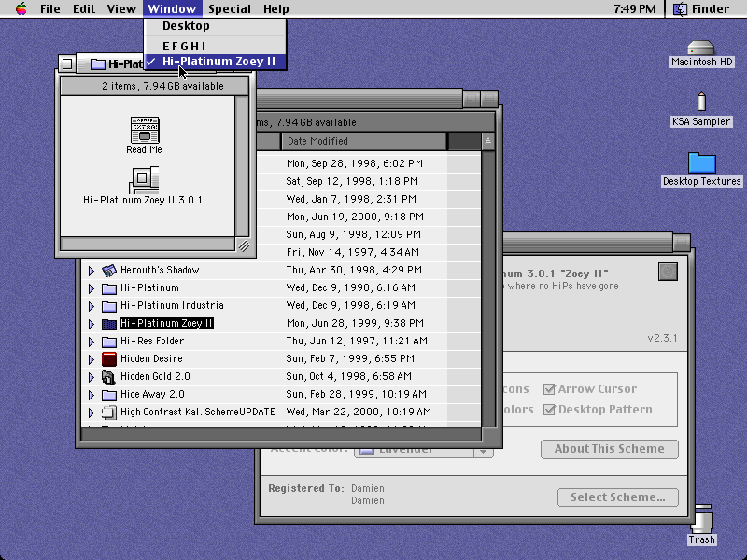Click the High Contrast Kal. SchemeUPDATE icon
Screen dimensions: 747x560
pos(109,412)
